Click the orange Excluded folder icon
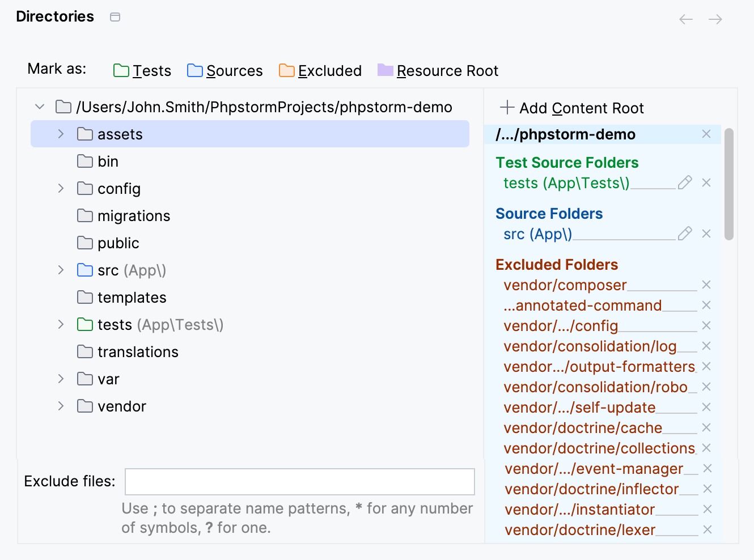This screenshot has height=560, width=754. [287, 70]
